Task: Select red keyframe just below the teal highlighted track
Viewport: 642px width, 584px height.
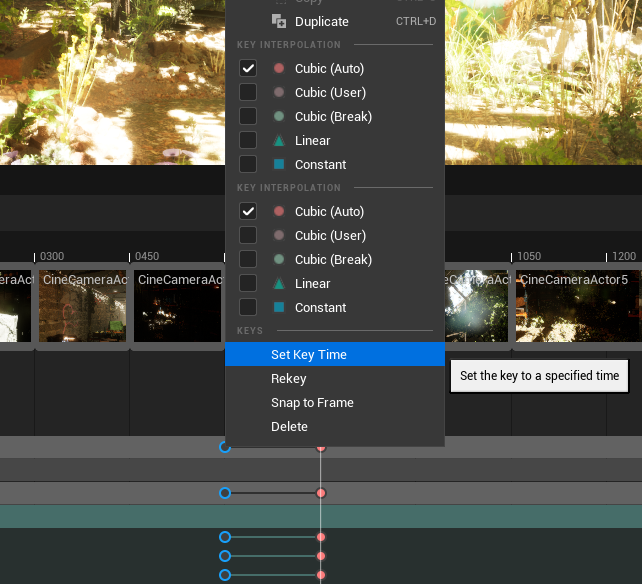Action: pos(321,536)
